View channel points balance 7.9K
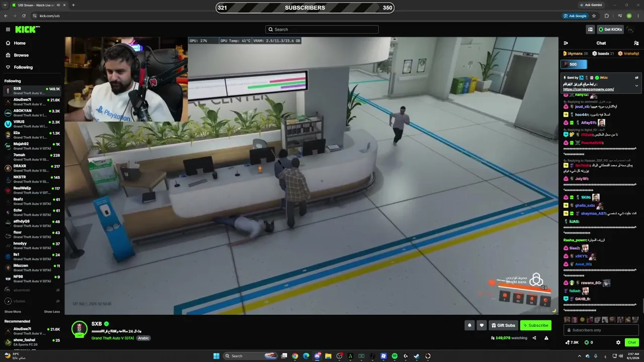644x362 pixels. [572, 342]
